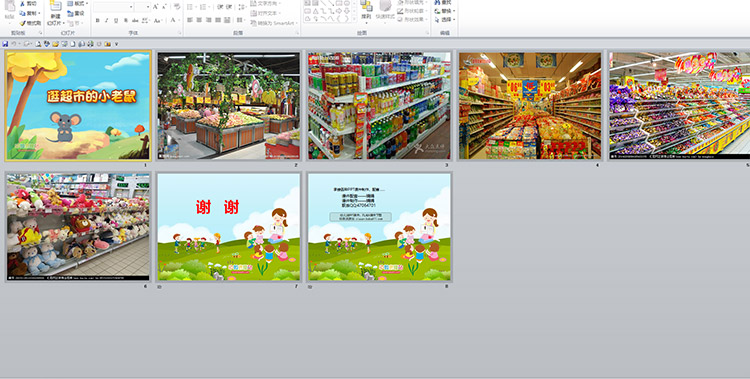Click the Format Painter brush icon
This screenshot has height=379, width=750.
tap(22, 22)
